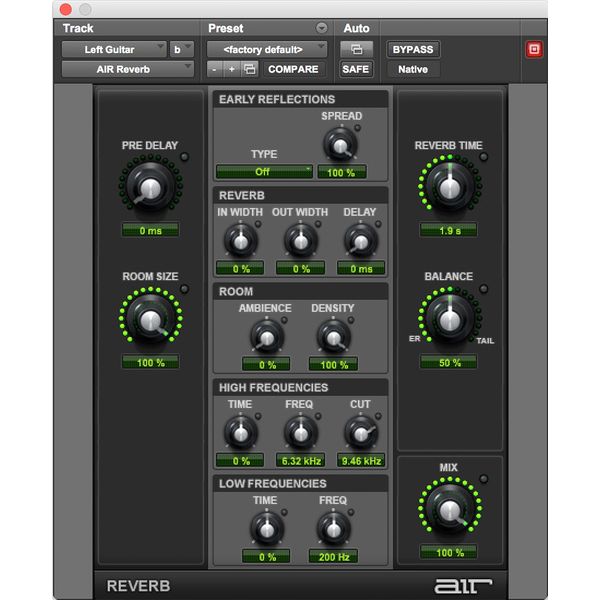Close the plug-in window with red button

click(66, 10)
